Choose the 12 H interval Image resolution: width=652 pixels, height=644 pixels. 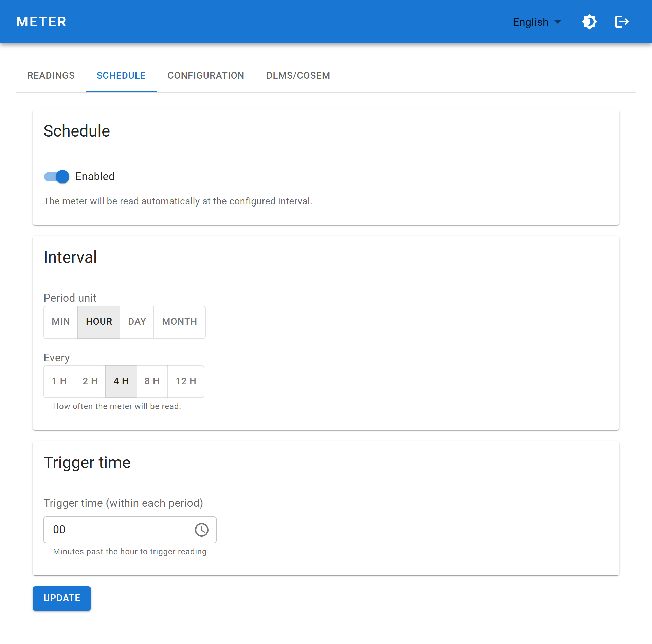(x=186, y=381)
